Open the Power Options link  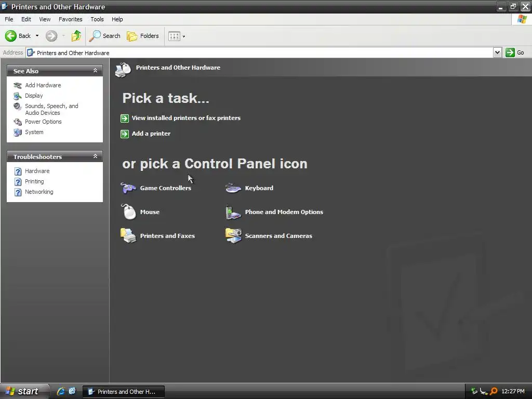43,122
